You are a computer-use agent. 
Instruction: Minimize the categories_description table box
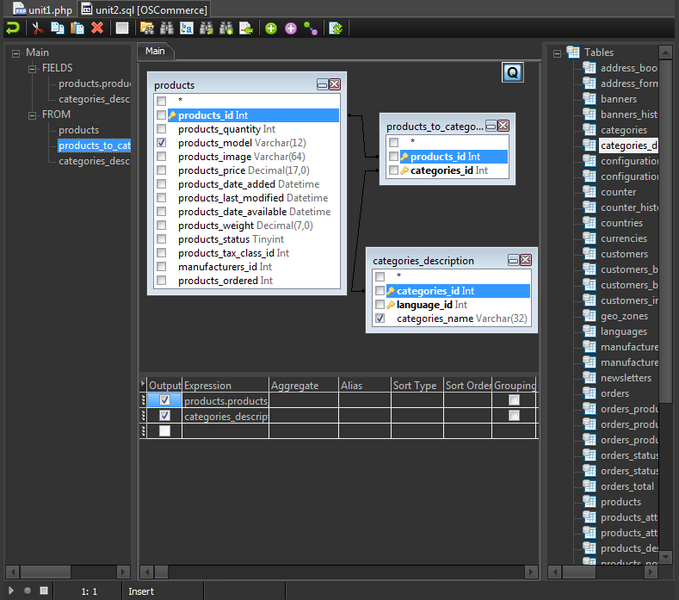(513, 260)
